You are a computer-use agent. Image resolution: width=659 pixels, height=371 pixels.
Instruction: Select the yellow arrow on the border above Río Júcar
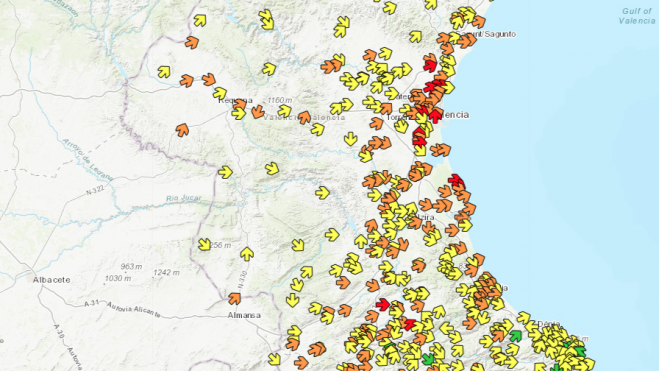(x=225, y=172)
